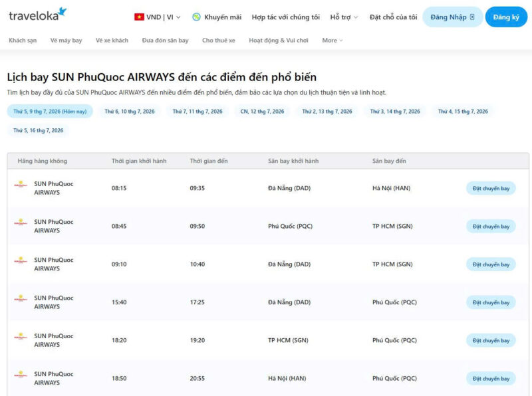Select date Thứ 4, 15 thg 7, 2026

(463, 111)
